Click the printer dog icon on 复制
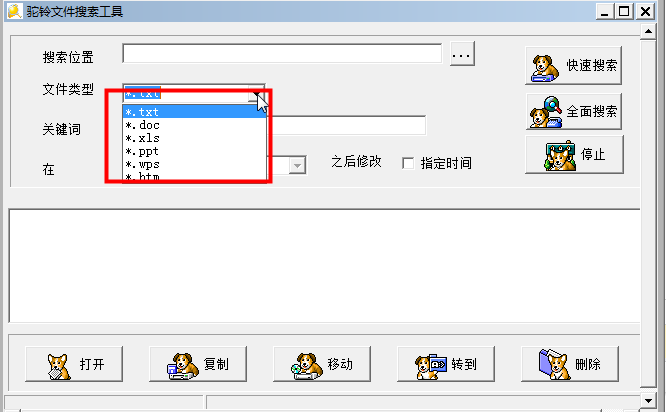 tap(183, 366)
